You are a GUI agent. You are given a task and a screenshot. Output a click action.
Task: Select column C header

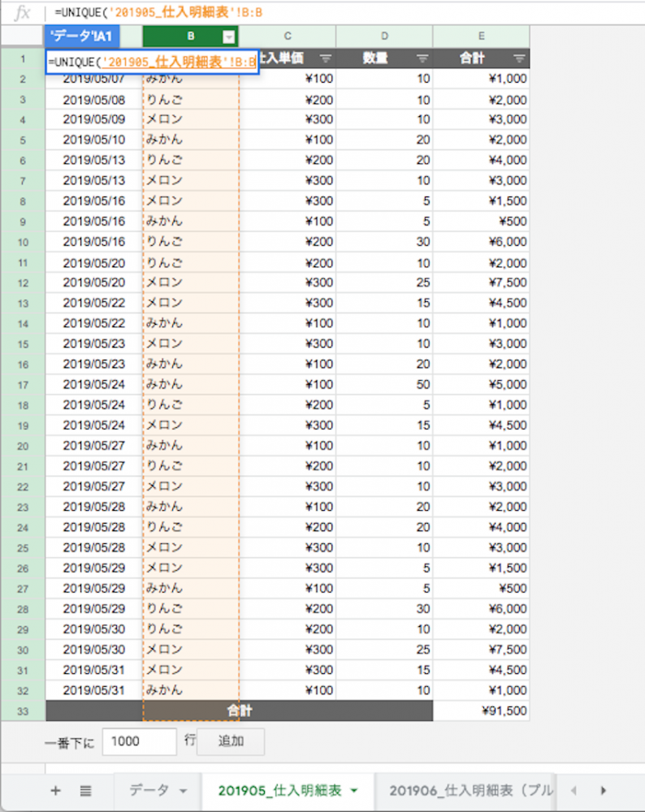tap(288, 37)
